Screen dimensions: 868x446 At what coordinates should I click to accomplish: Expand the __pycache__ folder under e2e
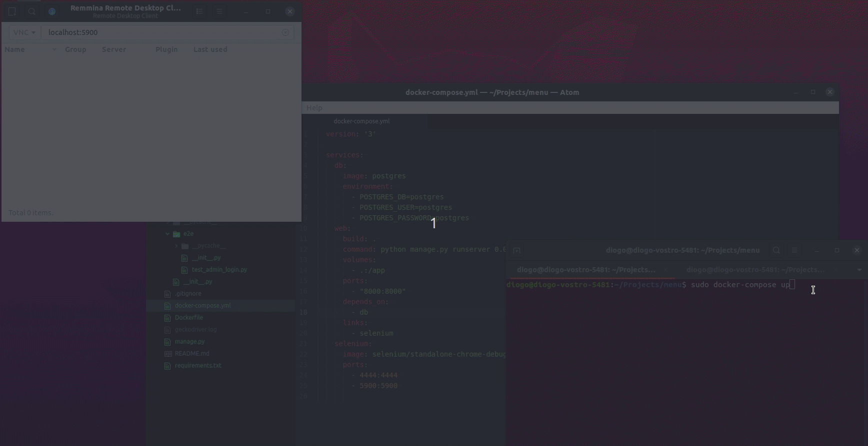click(x=176, y=246)
